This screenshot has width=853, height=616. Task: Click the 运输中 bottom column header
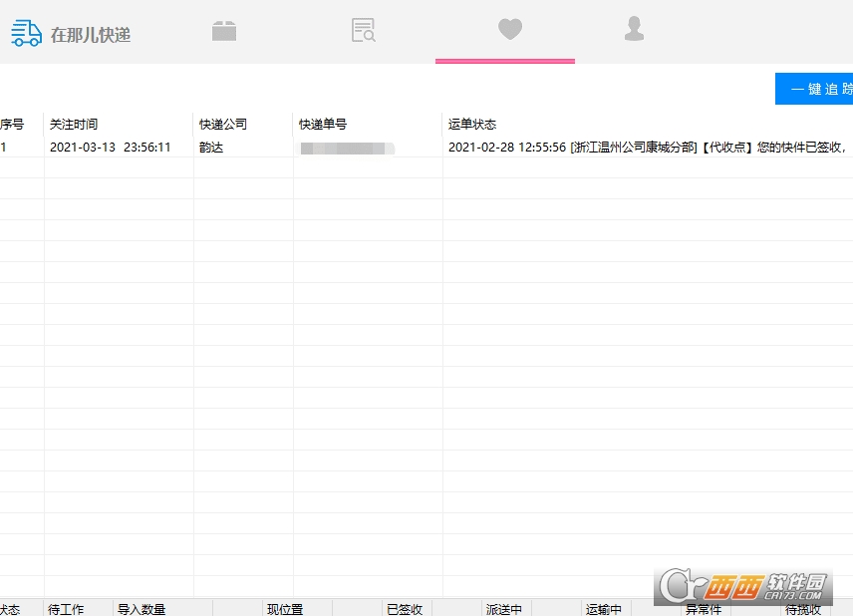click(x=604, y=609)
